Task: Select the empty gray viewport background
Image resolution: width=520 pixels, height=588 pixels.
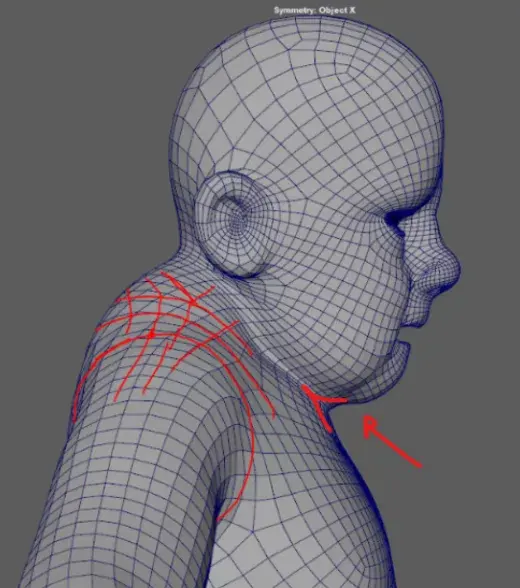Action: coord(75,150)
